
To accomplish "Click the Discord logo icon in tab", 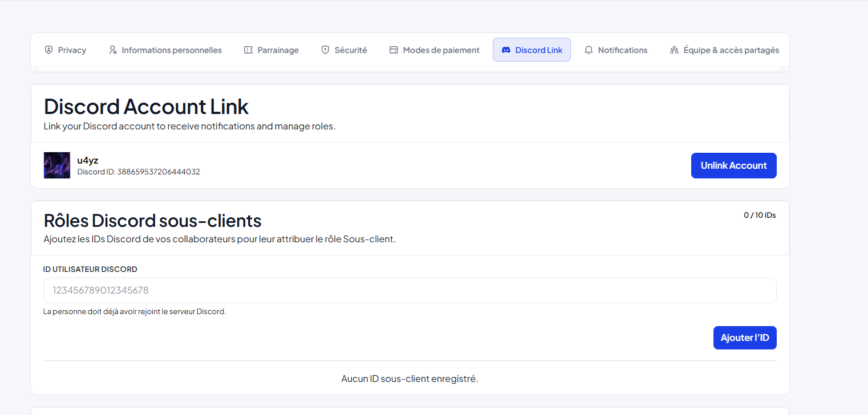I will [x=506, y=50].
